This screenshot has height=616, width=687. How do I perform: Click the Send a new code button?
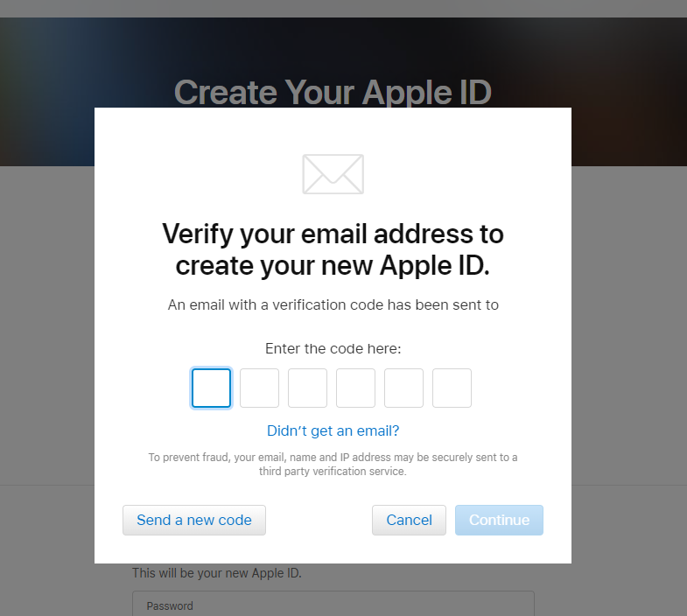(x=194, y=520)
